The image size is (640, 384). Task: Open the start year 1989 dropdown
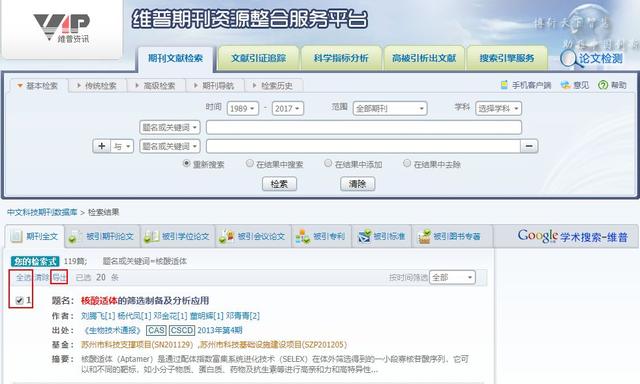pyautogui.click(x=243, y=109)
